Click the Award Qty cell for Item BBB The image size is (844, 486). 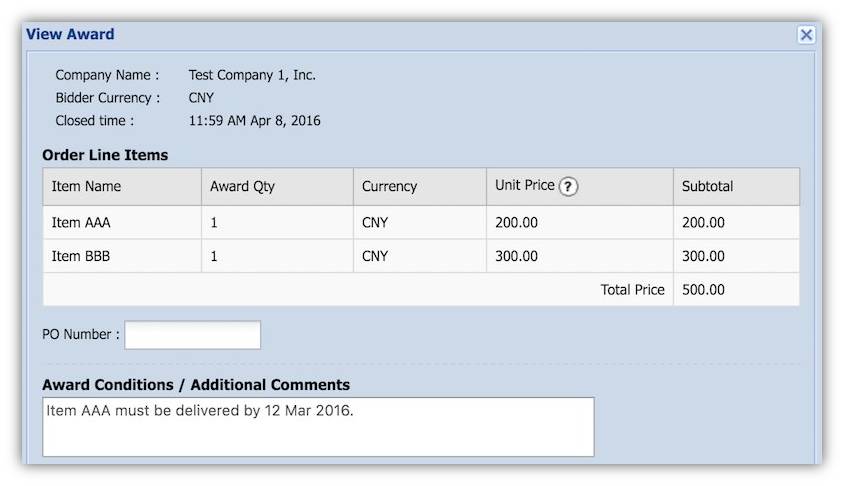coord(214,256)
